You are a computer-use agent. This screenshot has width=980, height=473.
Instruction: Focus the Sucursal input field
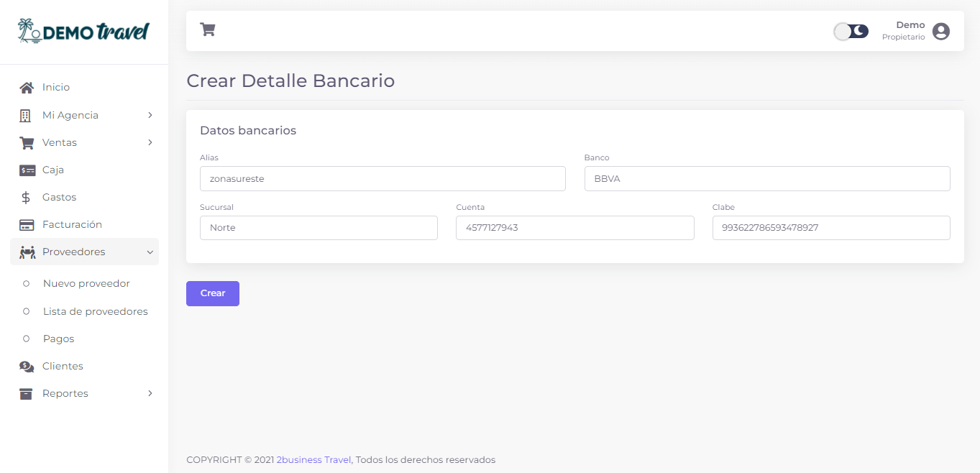pyautogui.click(x=319, y=228)
